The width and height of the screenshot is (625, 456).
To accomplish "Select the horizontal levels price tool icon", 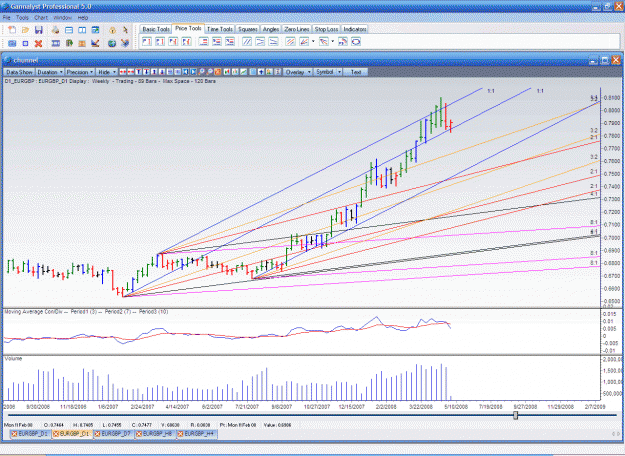I will (x=203, y=41).
